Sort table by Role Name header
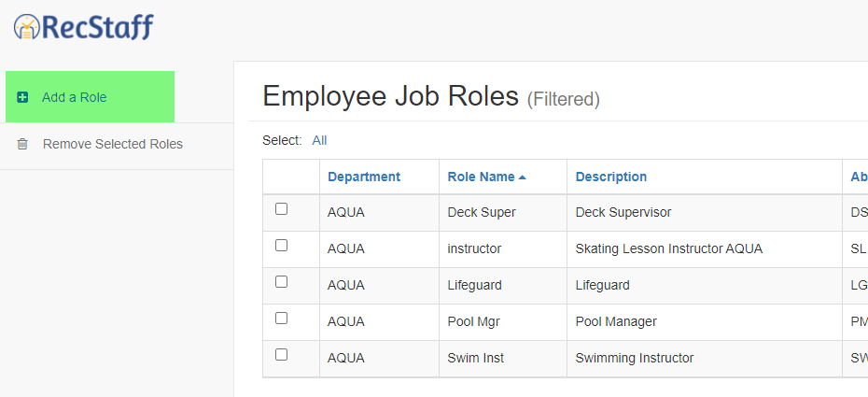Viewport: 868px width, 397px height. pyautogui.click(x=481, y=177)
